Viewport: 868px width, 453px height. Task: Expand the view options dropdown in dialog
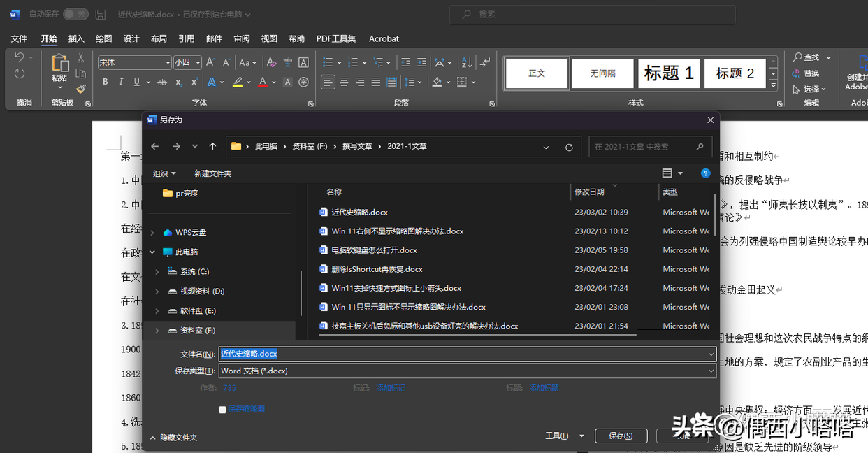pyautogui.click(x=680, y=173)
